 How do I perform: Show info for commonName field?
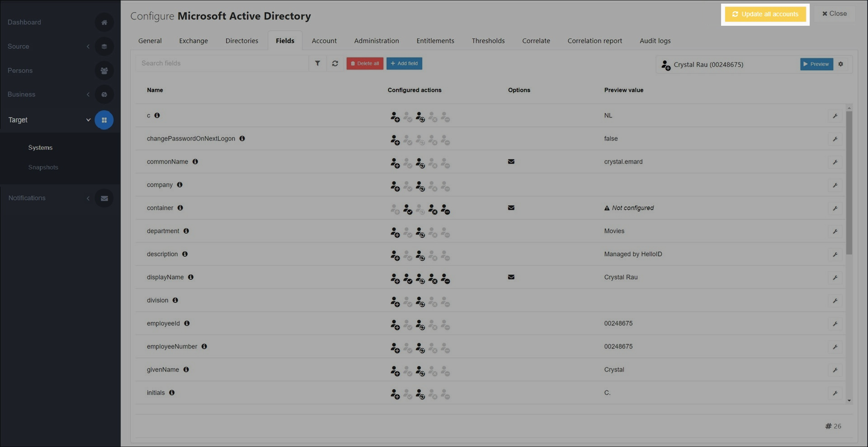(195, 161)
